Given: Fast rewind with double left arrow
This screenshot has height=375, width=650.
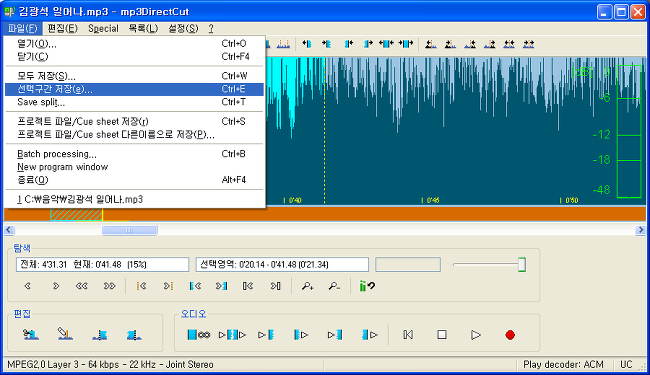Looking at the screenshot, I should pos(82,286).
